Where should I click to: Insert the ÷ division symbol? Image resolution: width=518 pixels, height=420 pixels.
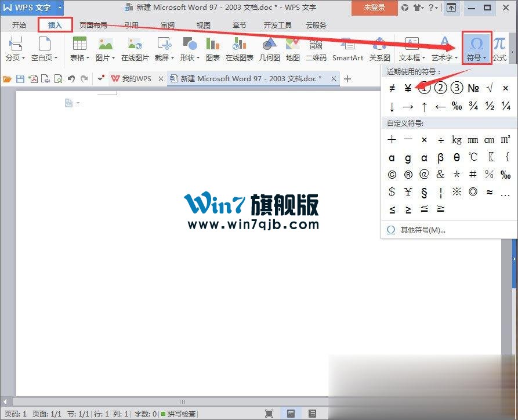tap(440, 140)
